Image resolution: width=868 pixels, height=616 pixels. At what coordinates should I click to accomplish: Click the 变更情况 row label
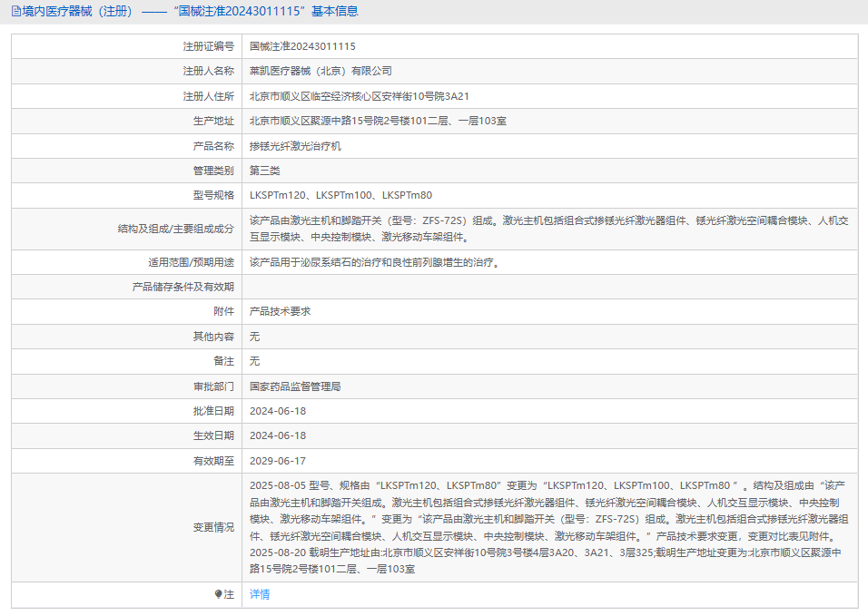[x=213, y=527]
